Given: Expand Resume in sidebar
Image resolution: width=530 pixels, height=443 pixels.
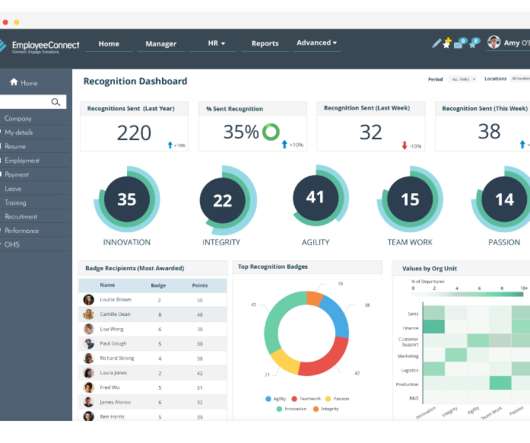Looking at the screenshot, I should [15, 146].
